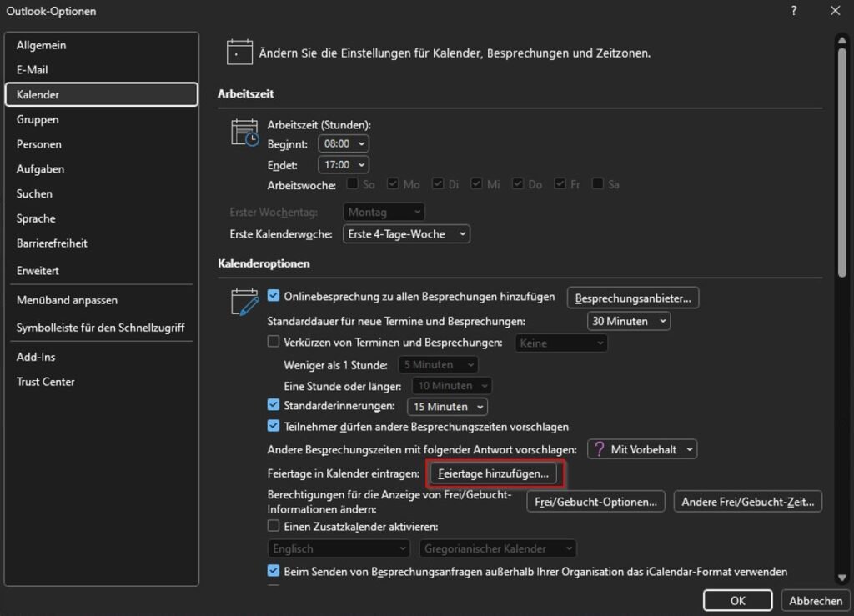Select the Kalender category

[101, 95]
